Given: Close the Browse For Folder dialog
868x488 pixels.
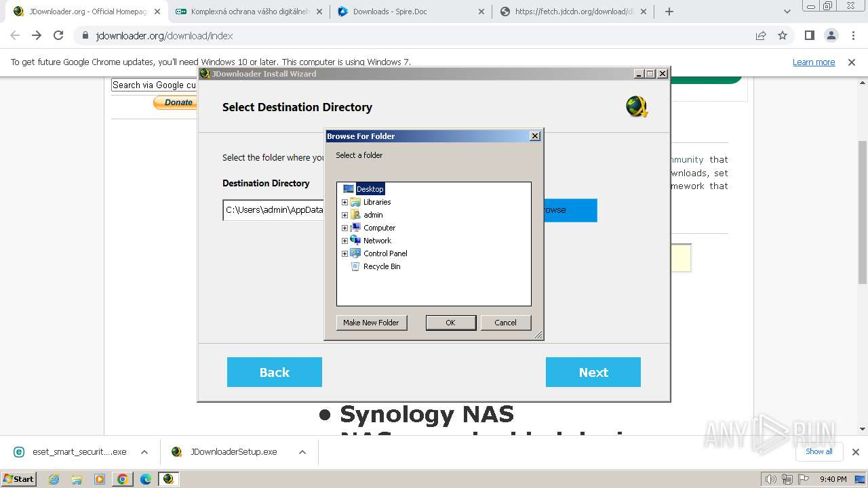Looking at the screenshot, I should [x=535, y=136].
